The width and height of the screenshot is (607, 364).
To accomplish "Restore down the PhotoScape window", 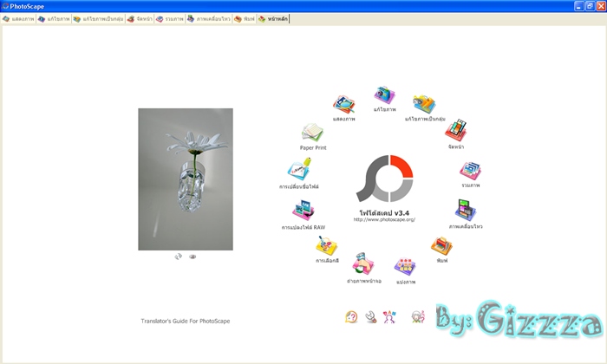I will click(590, 6).
